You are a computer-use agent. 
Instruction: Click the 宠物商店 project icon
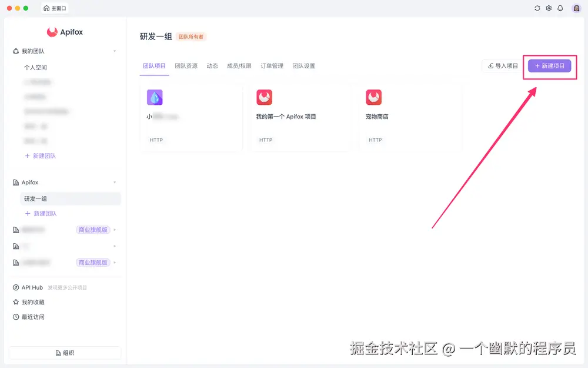tap(374, 97)
